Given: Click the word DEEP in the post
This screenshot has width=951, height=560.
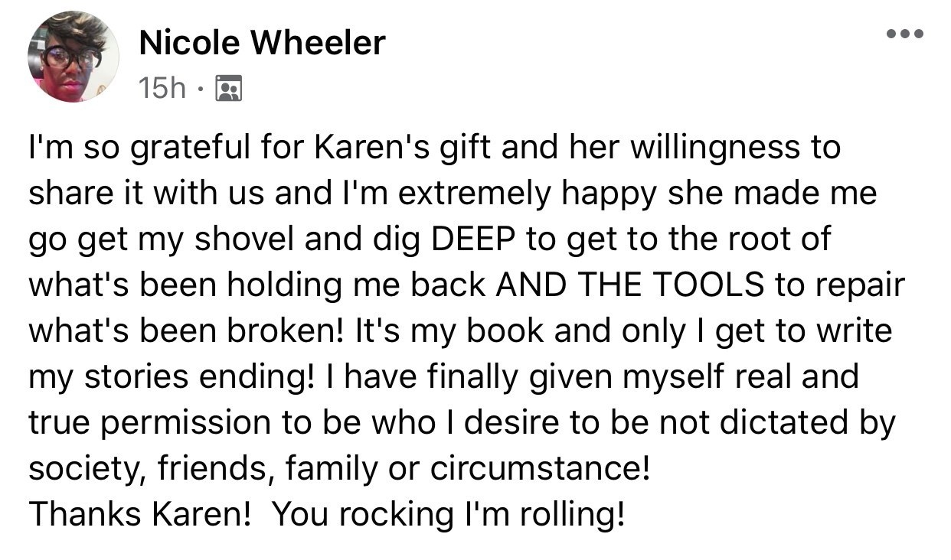Looking at the screenshot, I should click(x=473, y=239).
